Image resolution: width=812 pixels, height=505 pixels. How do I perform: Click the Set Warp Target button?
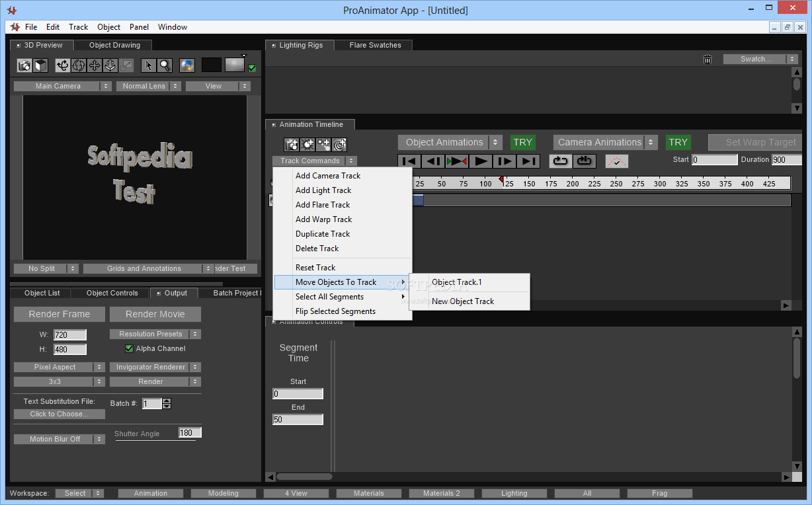pyautogui.click(x=756, y=142)
